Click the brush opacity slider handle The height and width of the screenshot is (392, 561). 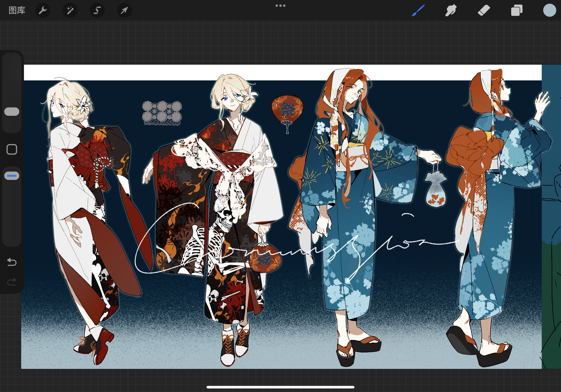click(x=12, y=176)
